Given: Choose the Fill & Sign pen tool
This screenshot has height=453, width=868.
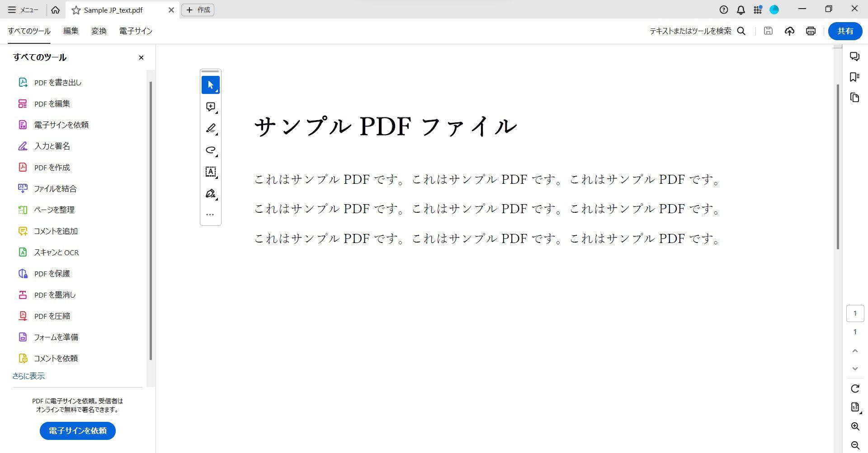Looking at the screenshot, I should coord(210,193).
